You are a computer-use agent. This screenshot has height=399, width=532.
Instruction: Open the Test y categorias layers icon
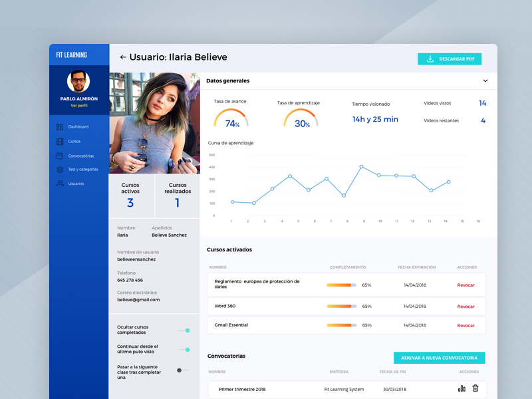pyautogui.click(x=60, y=170)
